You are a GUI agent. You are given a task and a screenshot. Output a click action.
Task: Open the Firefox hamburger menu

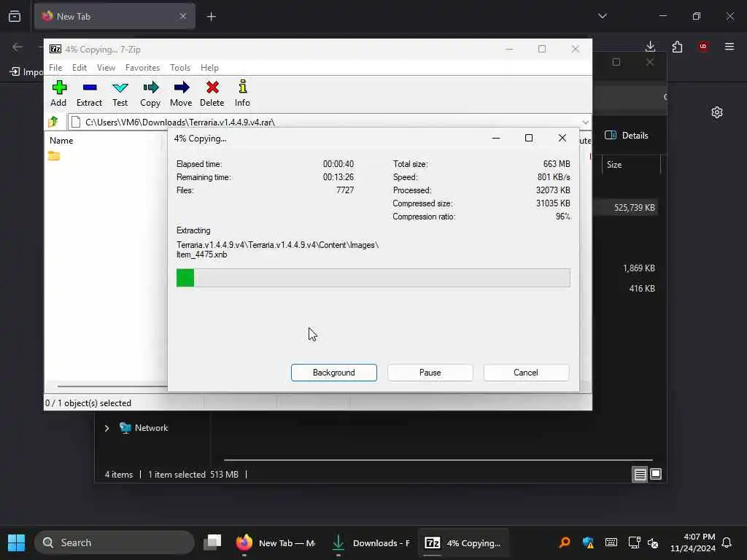click(x=729, y=46)
